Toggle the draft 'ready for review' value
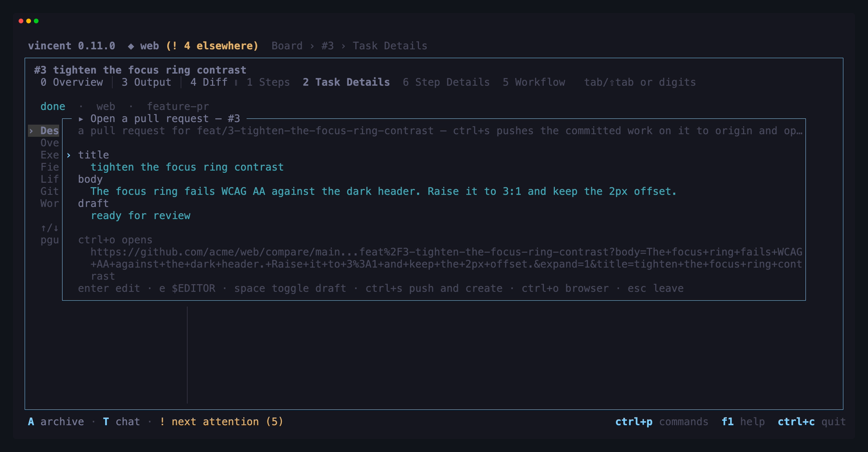868x452 pixels. 140,216
